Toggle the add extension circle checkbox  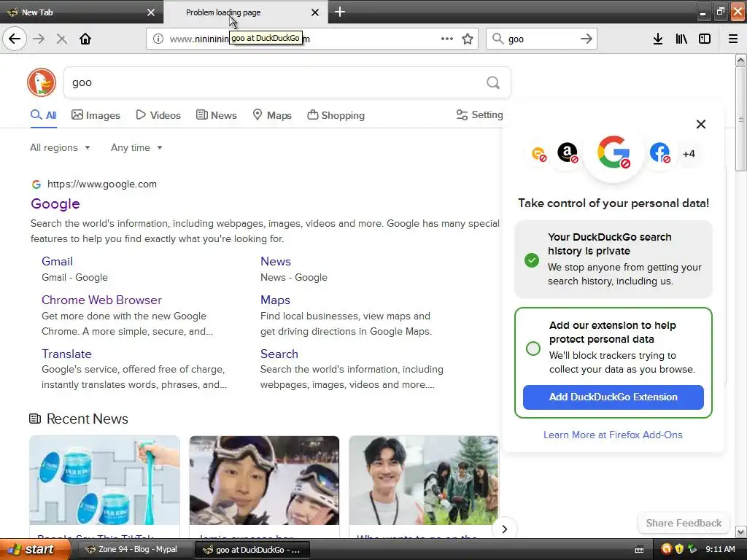(x=533, y=348)
